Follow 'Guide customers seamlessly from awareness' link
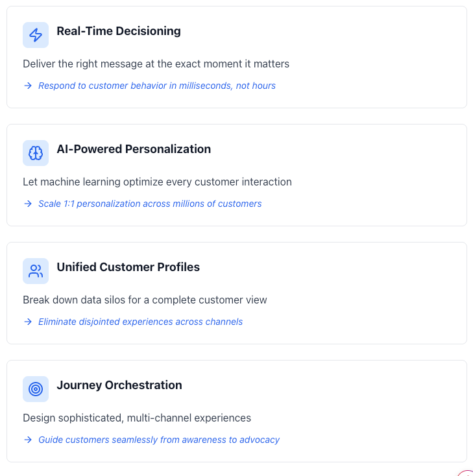The image size is (473, 476). [x=159, y=440]
